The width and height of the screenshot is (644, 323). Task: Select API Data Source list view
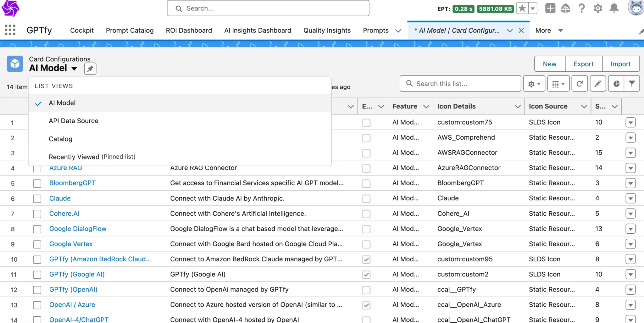(180, 121)
